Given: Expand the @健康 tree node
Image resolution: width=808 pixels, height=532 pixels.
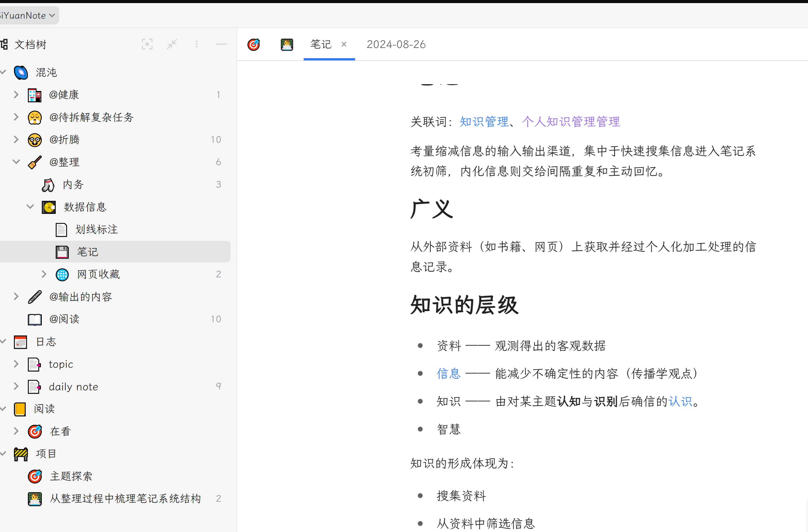Looking at the screenshot, I should click(x=16, y=95).
